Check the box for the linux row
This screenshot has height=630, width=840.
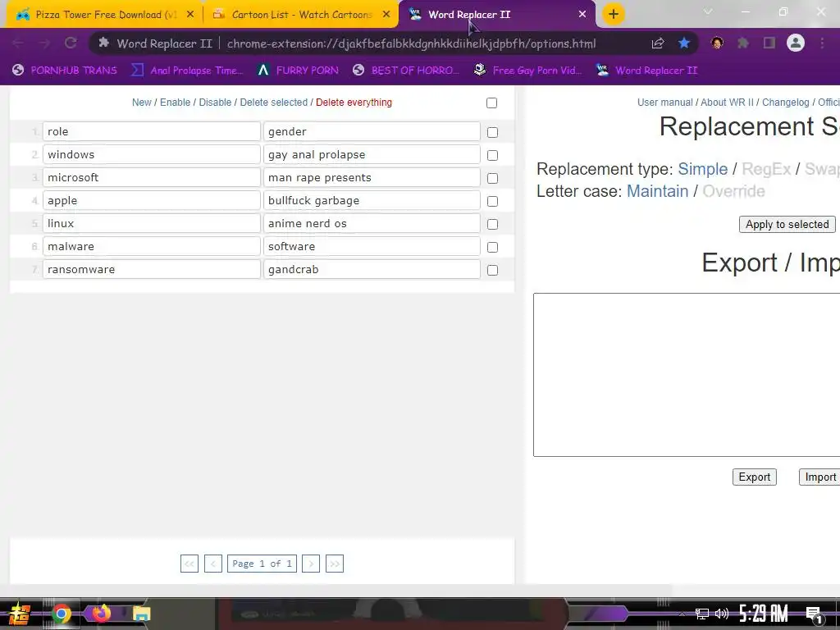click(492, 225)
